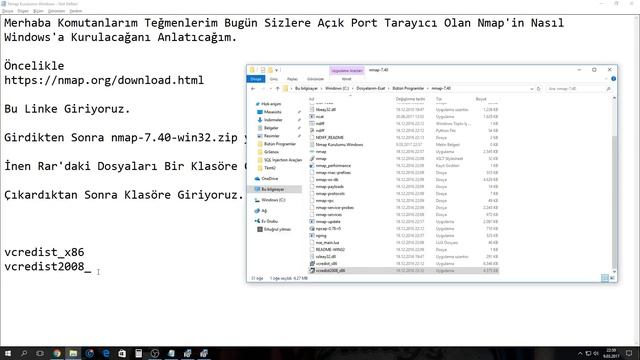Click 'Windows (C:)' in the address breadcrumb
The height and width of the screenshot is (360, 640).
tap(337, 89)
